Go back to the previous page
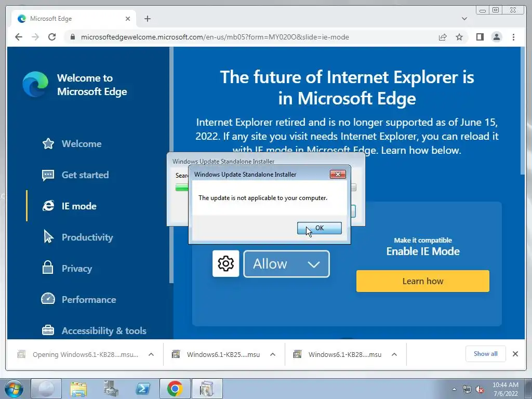 click(19, 37)
